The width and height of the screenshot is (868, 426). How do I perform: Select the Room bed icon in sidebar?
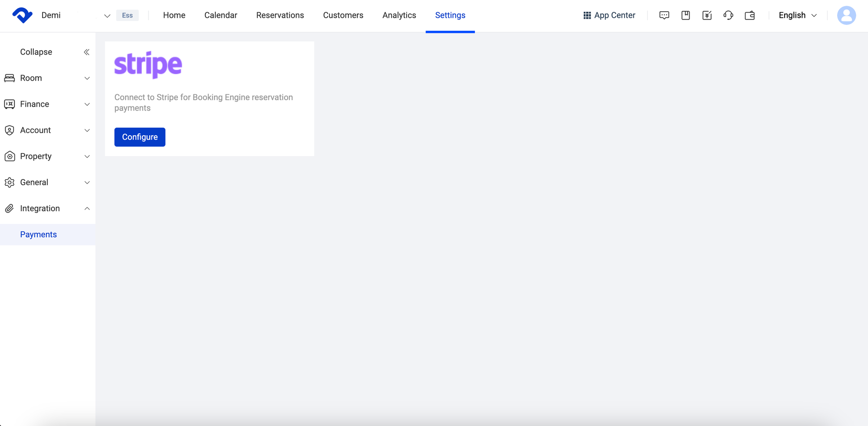[10, 78]
